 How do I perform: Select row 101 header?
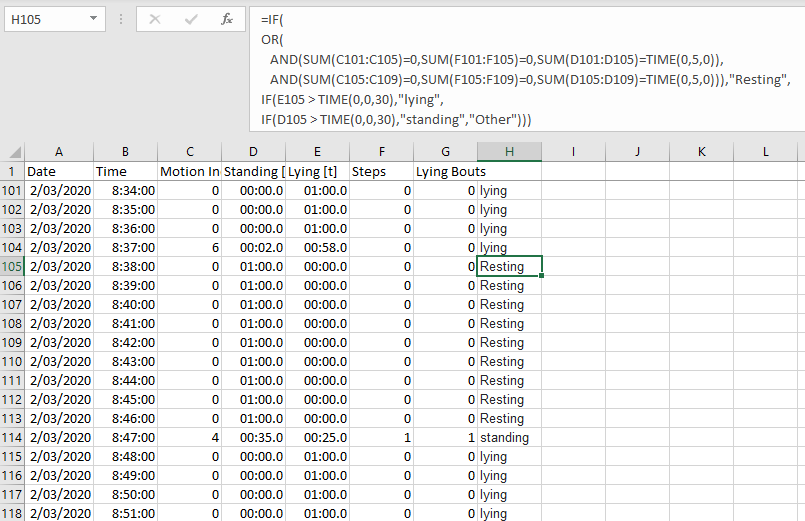click(x=12, y=190)
